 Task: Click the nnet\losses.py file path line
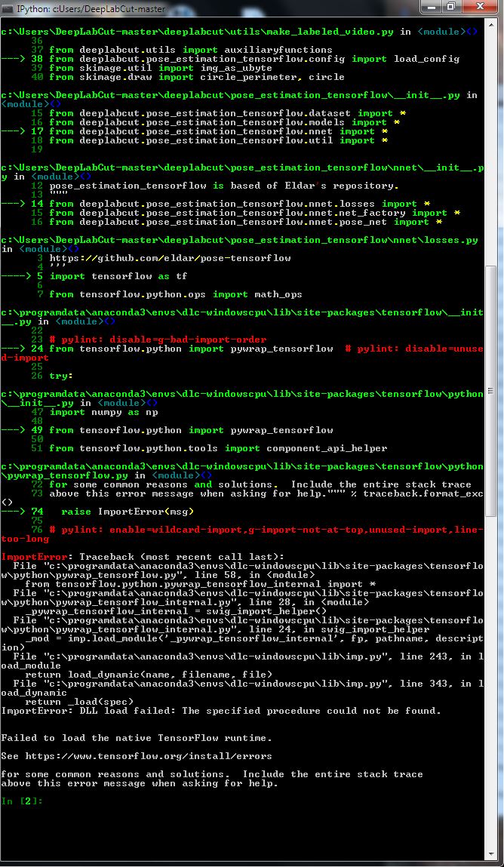coord(239,241)
